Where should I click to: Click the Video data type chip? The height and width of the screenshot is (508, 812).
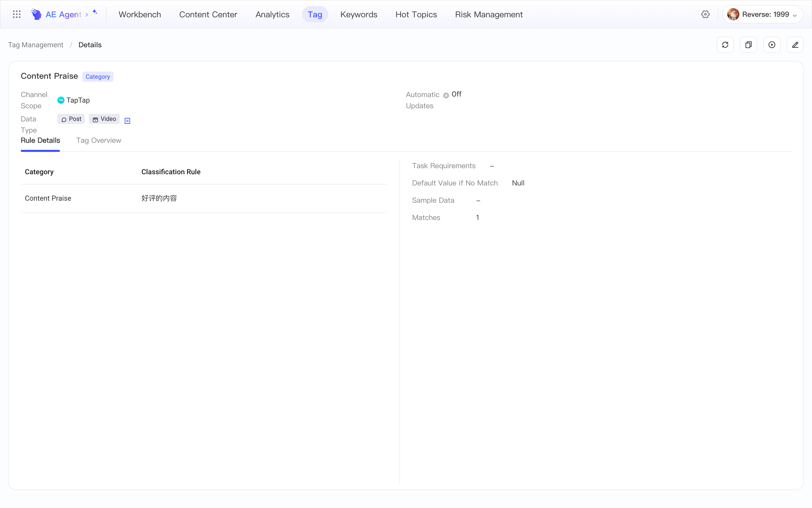tap(104, 119)
